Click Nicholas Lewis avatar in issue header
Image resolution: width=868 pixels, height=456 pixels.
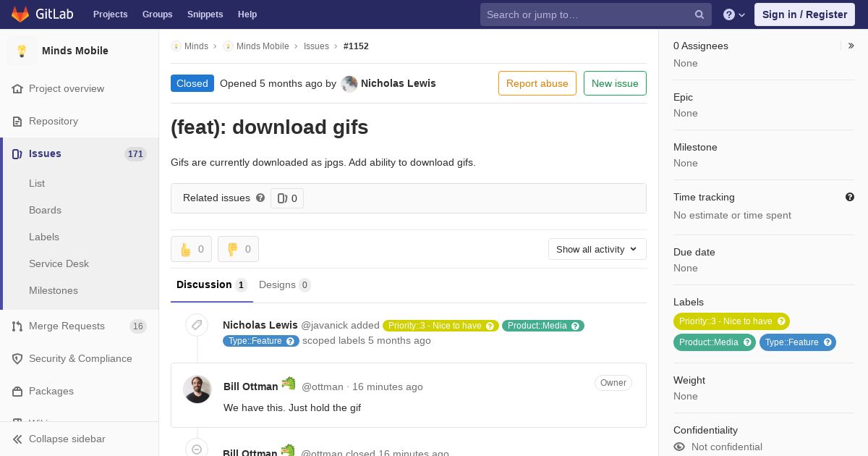coord(349,83)
